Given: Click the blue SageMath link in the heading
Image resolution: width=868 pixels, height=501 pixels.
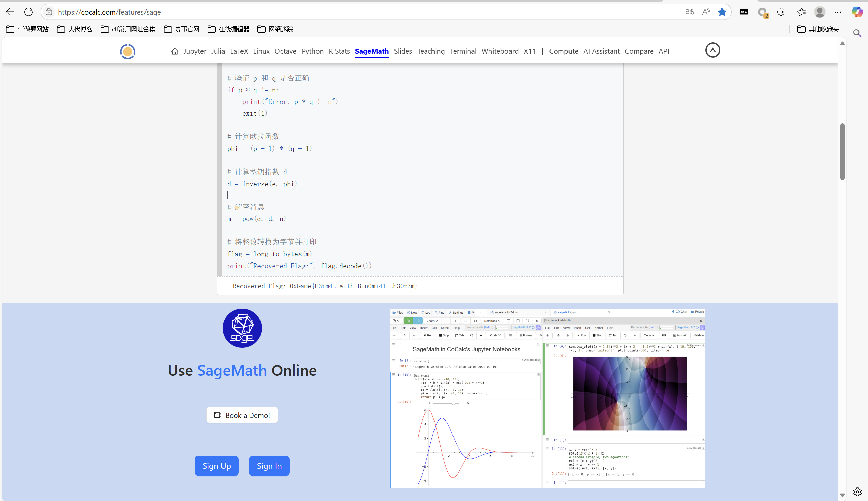Looking at the screenshot, I should pyautogui.click(x=232, y=370).
